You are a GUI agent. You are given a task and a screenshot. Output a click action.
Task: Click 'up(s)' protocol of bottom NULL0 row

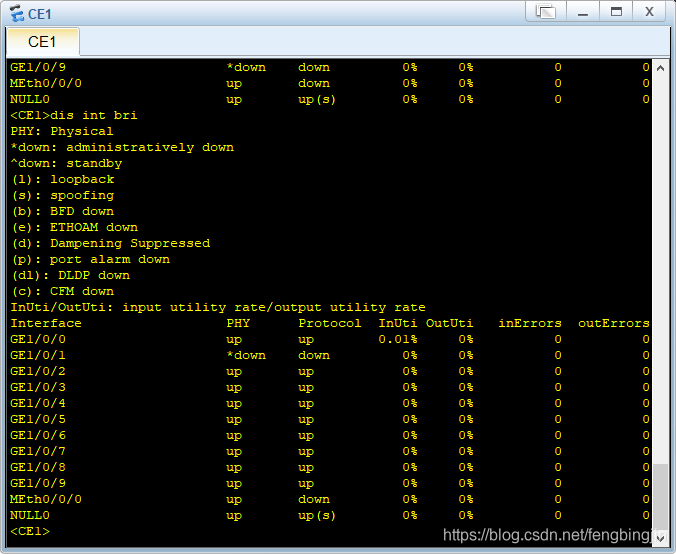point(317,515)
